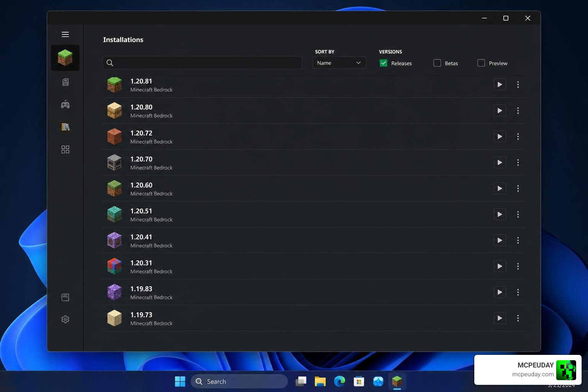This screenshot has height=392, width=588.
Task: Open the window icon above the settings gear
Action: pos(65,297)
